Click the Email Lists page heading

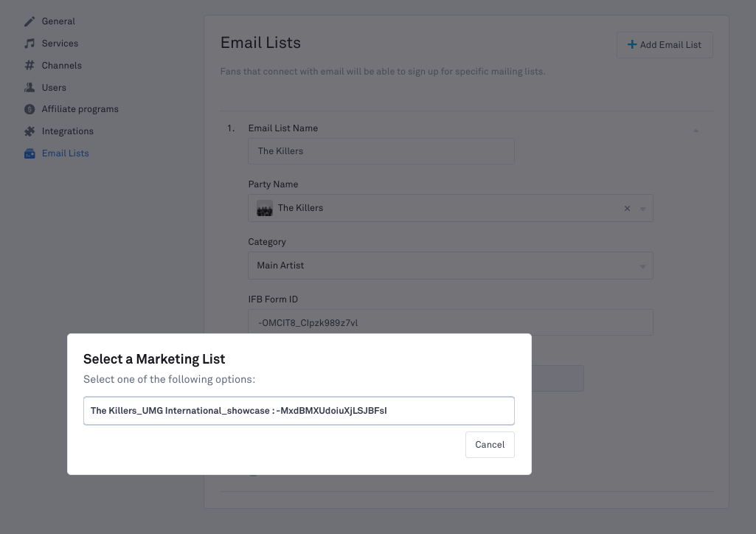point(260,43)
